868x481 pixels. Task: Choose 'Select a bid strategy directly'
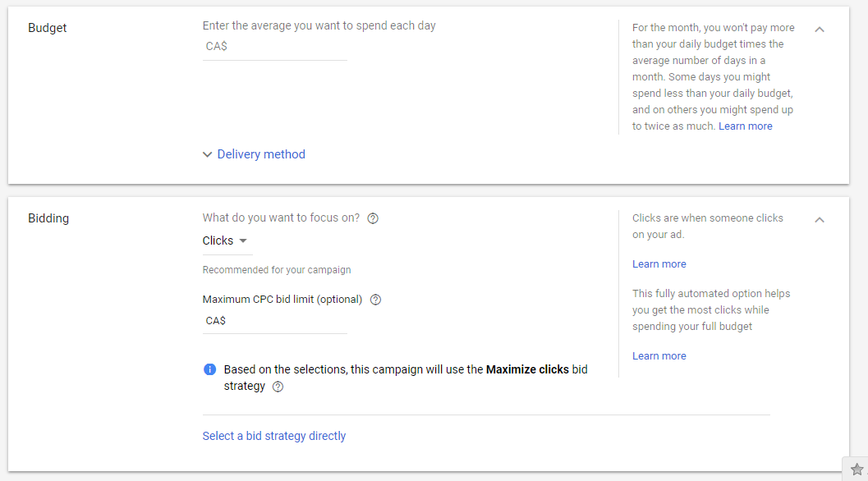[x=274, y=436]
